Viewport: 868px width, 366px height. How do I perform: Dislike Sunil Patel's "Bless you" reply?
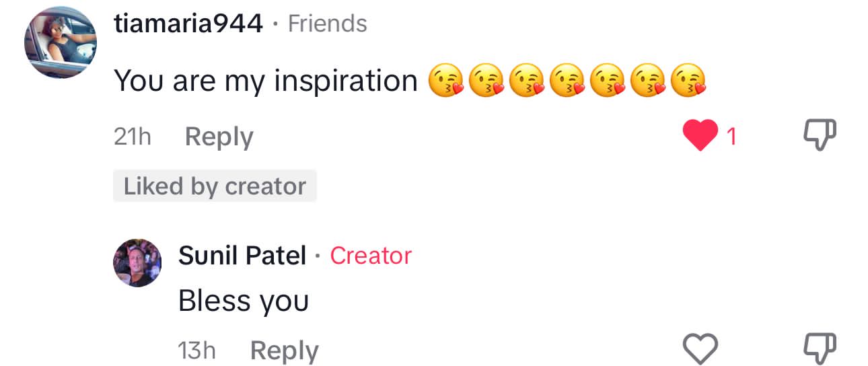click(821, 349)
